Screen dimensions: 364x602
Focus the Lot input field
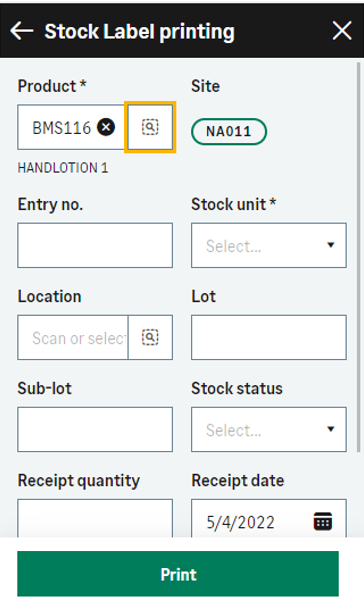[x=269, y=337]
